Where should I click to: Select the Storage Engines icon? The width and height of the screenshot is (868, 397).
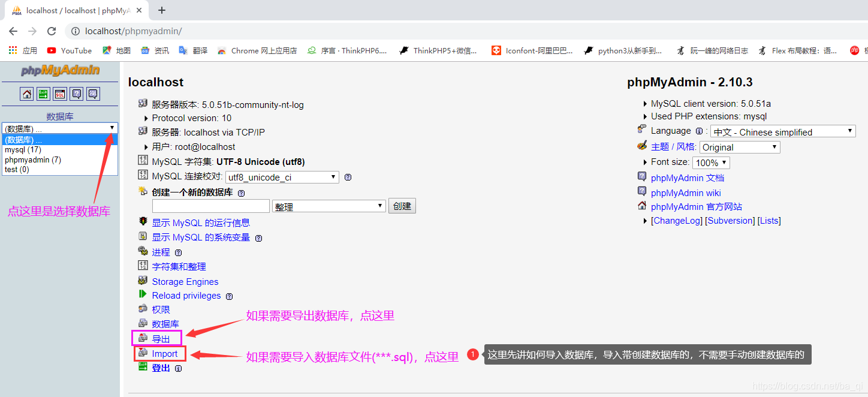coord(142,281)
